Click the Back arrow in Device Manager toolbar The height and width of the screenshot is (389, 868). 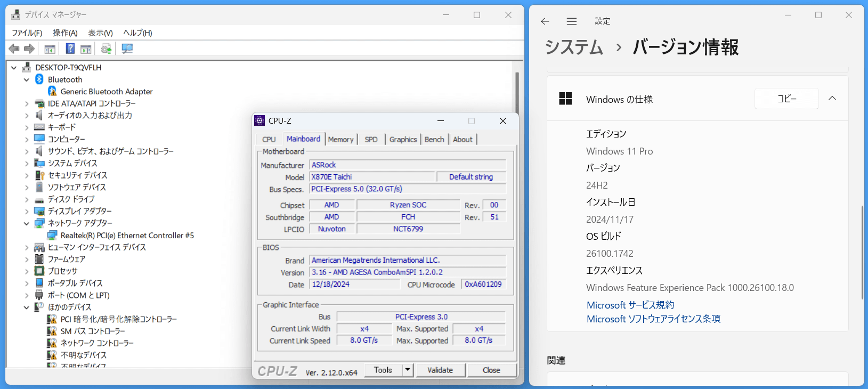point(14,49)
